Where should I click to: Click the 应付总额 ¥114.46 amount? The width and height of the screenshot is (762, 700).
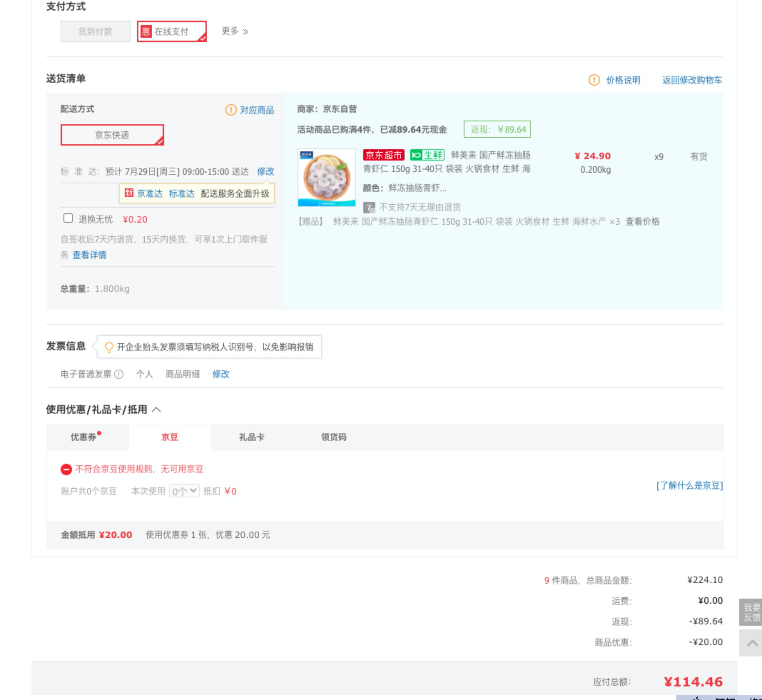tap(693, 682)
